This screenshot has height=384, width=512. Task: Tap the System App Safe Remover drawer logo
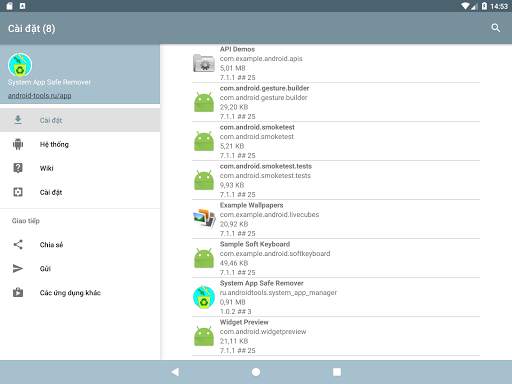pos(20,65)
